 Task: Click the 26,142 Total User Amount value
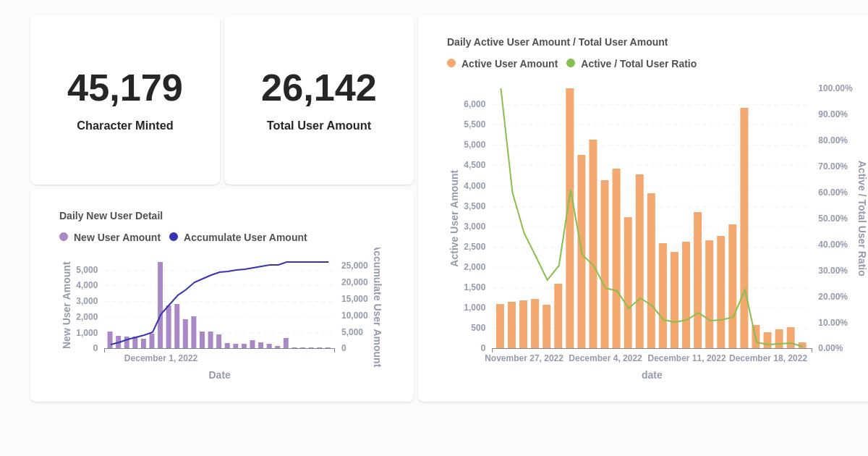(318, 88)
